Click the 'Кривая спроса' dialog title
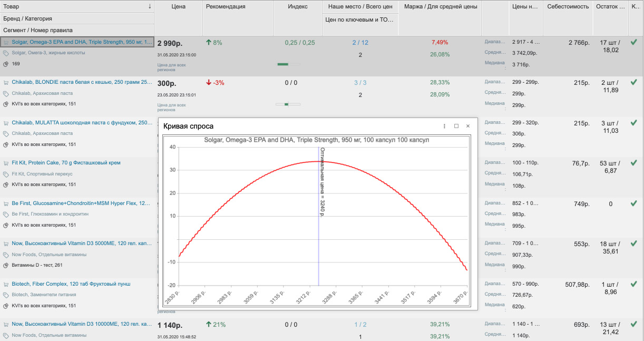This screenshot has width=644, height=341. [x=188, y=126]
